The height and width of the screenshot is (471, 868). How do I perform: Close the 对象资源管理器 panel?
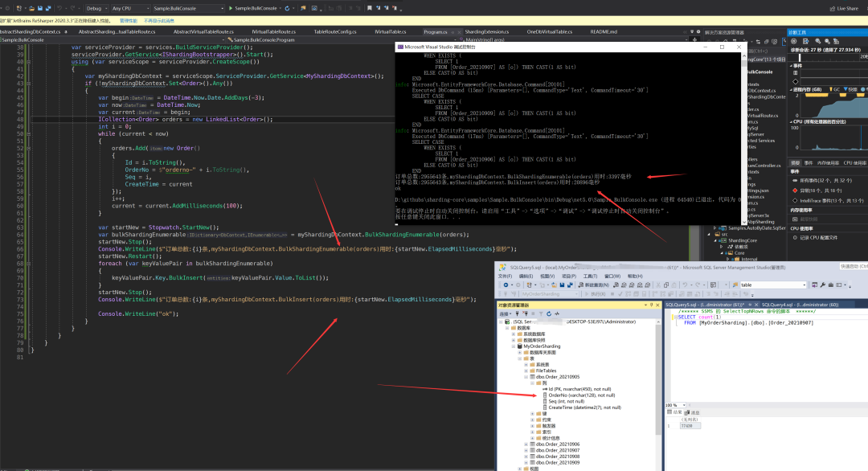pos(657,305)
